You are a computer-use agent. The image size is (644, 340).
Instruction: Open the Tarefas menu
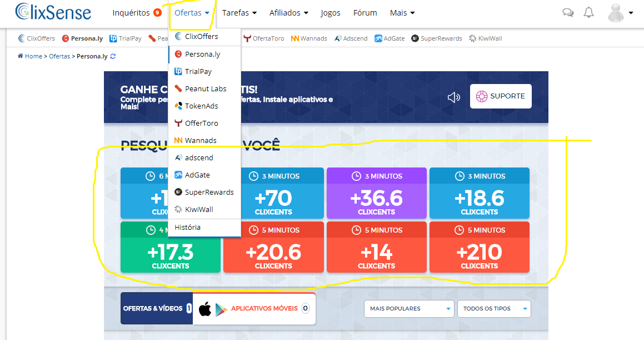[x=239, y=13]
